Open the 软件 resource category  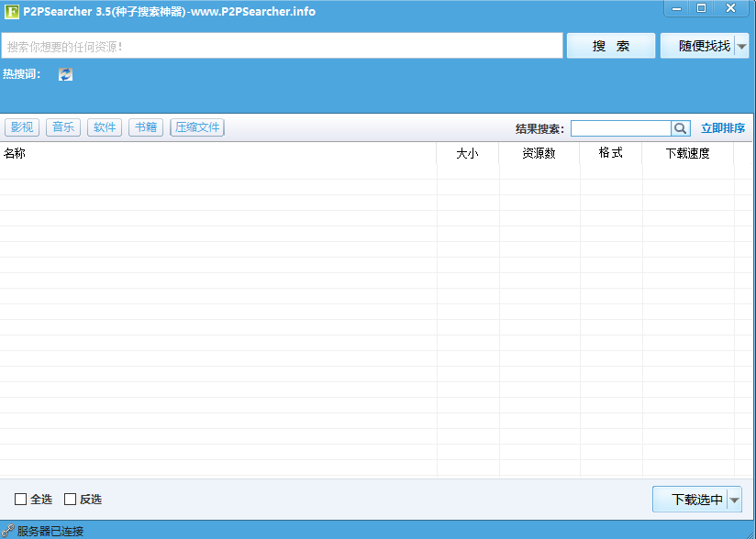tap(104, 127)
